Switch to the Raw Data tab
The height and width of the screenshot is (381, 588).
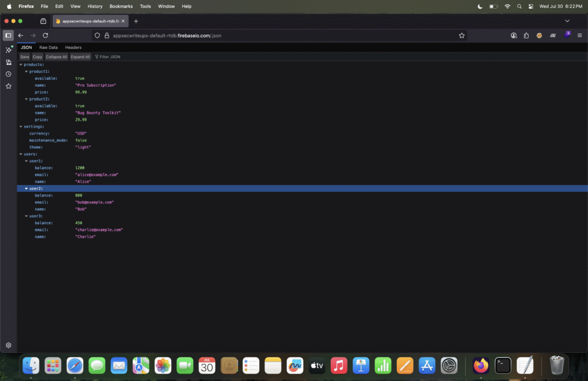pyautogui.click(x=48, y=47)
